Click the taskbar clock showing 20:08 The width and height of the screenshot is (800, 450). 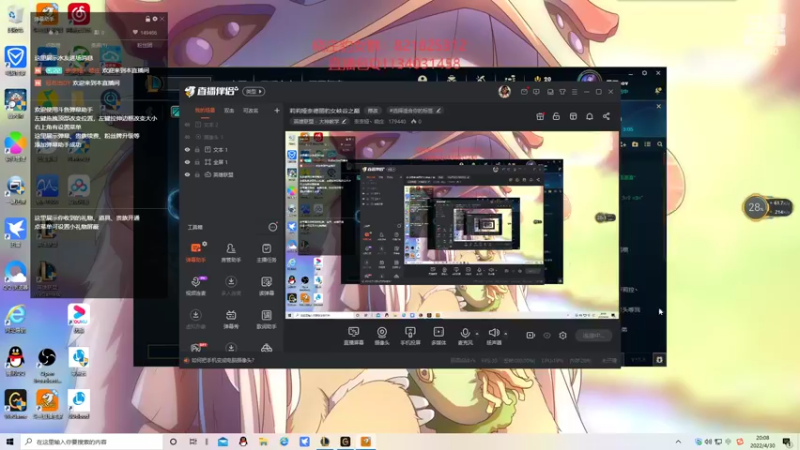(x=763, y=442)
